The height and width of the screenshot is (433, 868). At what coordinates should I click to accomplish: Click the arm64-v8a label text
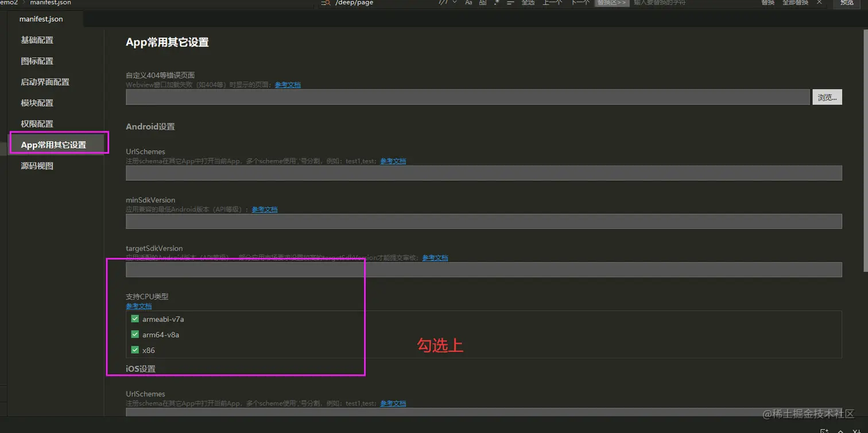click(x=161, y=334)
